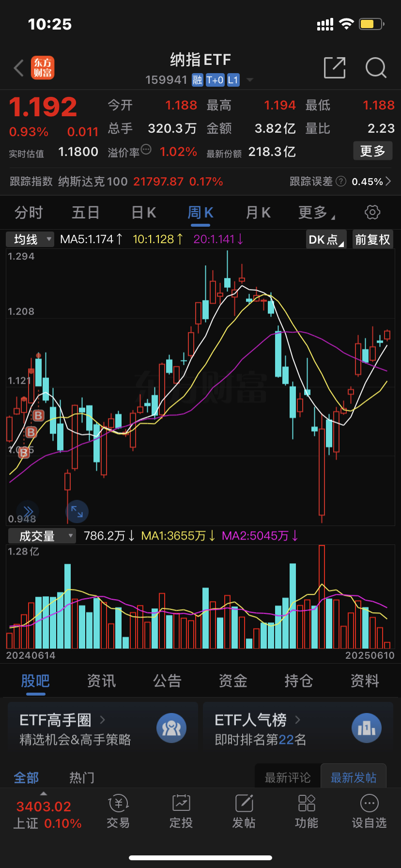
Task: Open the 均线 indicator dropdown
Action: coord(30,239)
